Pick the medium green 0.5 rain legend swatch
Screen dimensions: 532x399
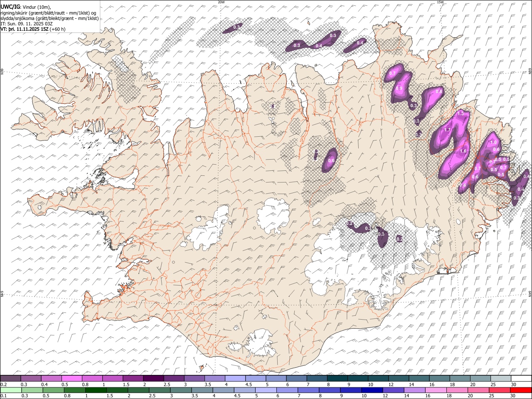click(x=54, y=390)
